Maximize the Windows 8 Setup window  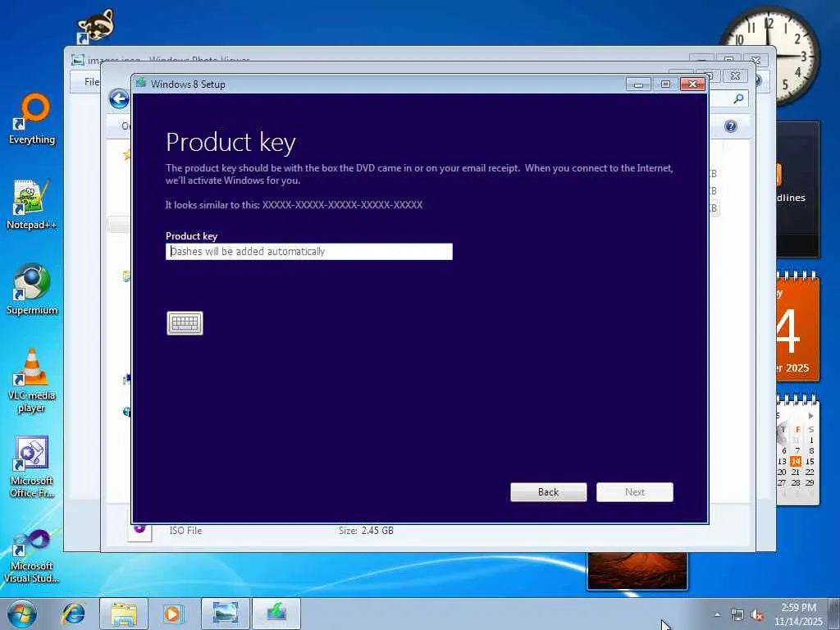click(x=665, y=84)
